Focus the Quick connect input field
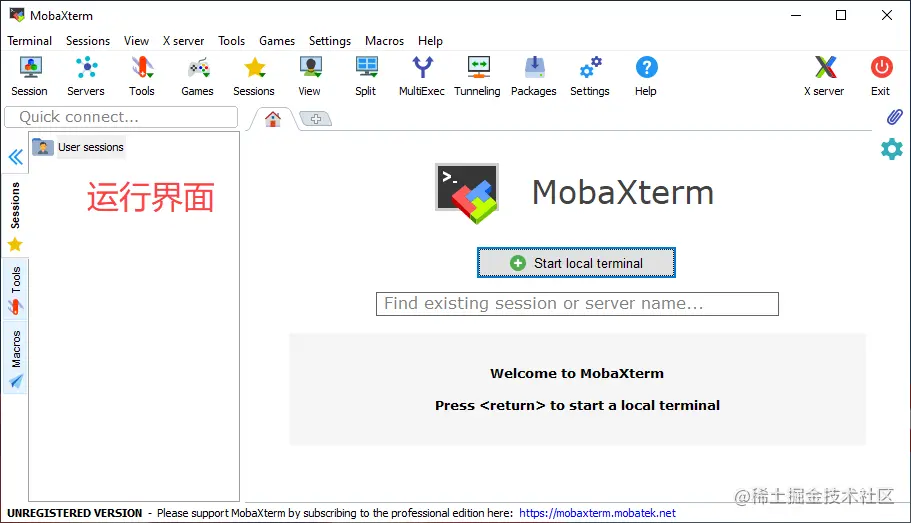Image resolution: width=911 pixels, height=523 pixels. pyautogui.click(x=121, y=117)
